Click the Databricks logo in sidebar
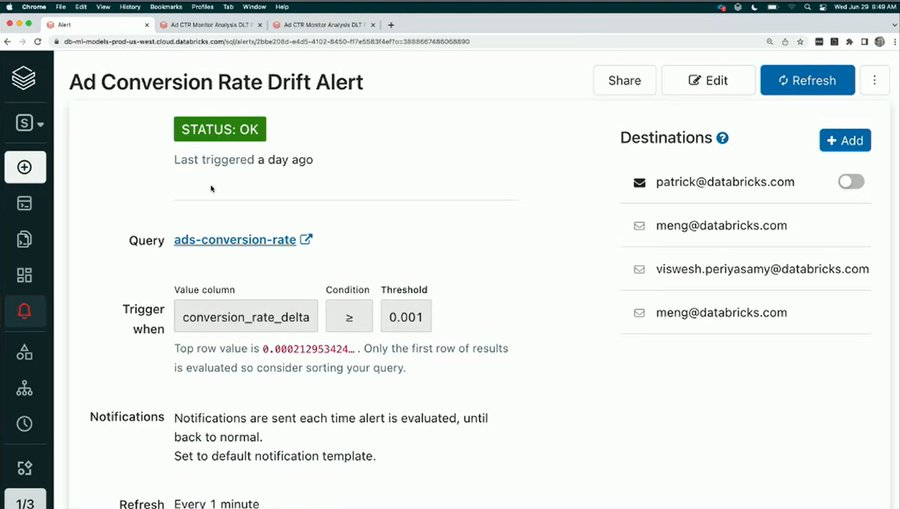Image resolution: width=900 pixels, height=509 pixels. point(24,78)
